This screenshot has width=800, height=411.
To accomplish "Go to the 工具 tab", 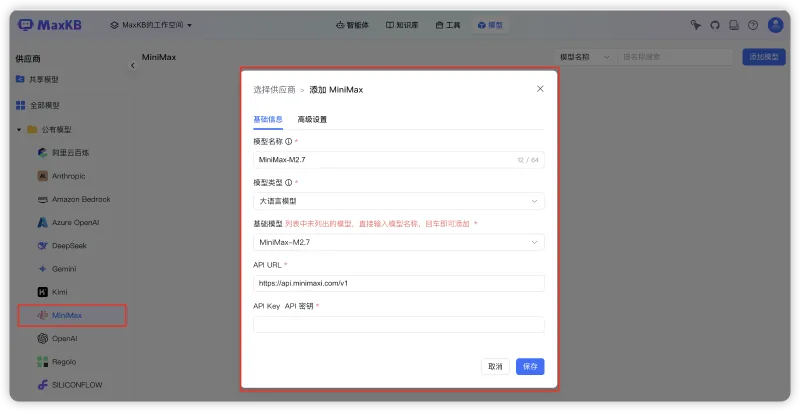I will [x=448, y=25].
